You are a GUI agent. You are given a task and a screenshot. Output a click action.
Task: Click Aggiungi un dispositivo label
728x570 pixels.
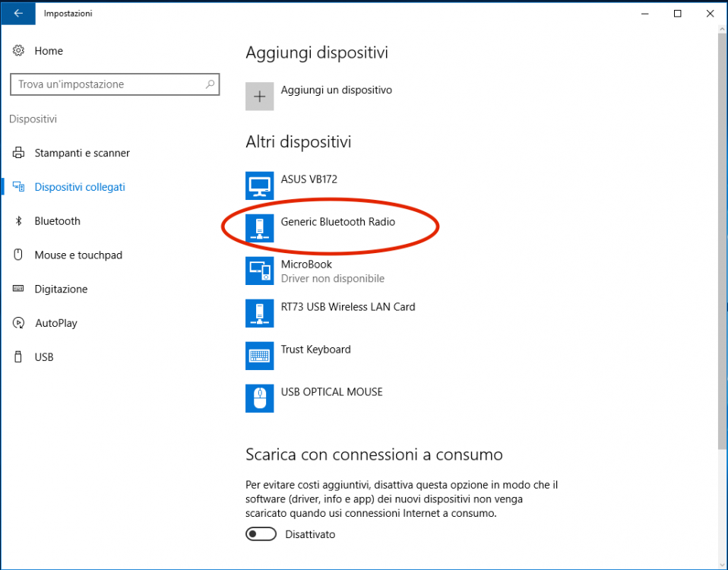click(337, 90)
